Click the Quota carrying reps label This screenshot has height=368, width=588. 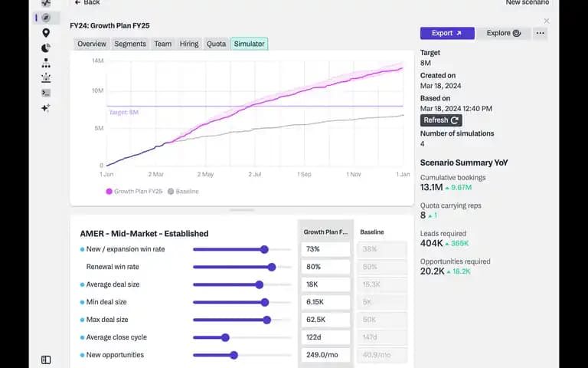(x=450, y=205)
